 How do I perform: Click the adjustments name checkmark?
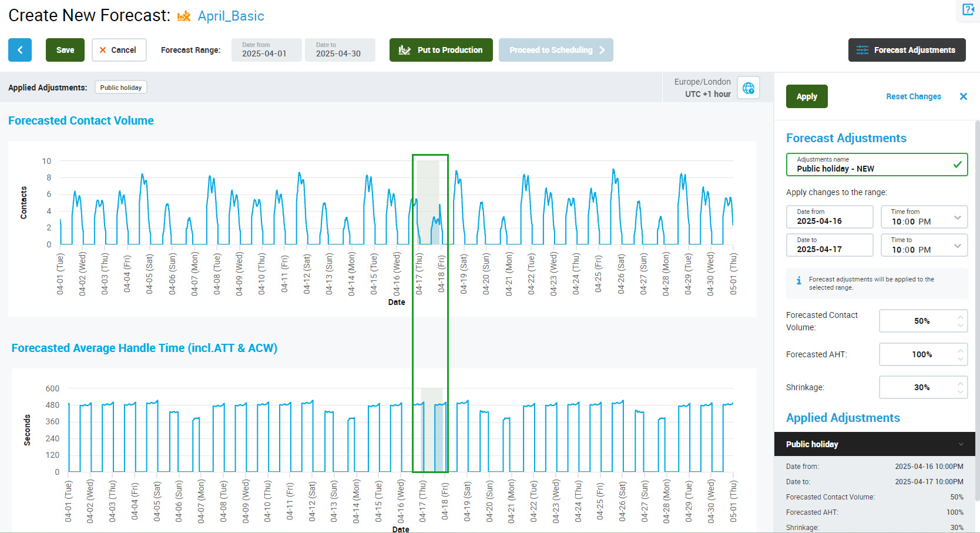point(957,165)
